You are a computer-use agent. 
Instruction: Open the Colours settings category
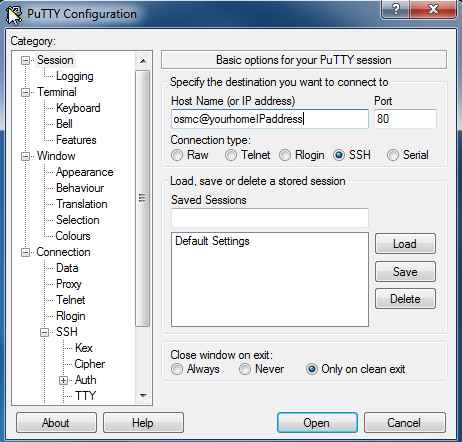click(73, 236)
